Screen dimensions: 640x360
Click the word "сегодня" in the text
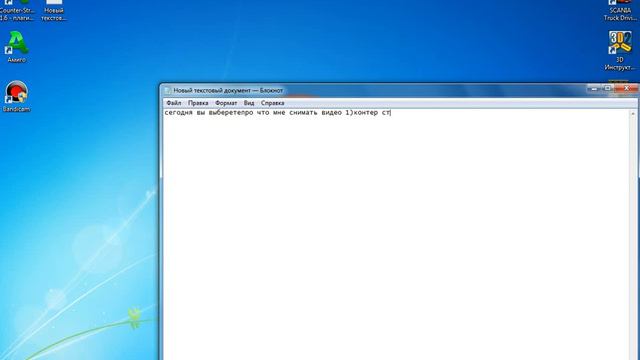pos(178,113)
